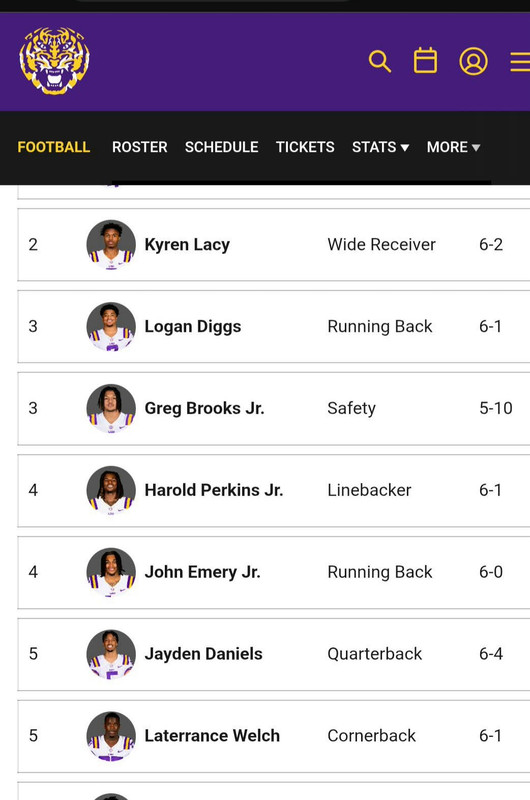
Task: Select the Harold Perkins Jr. name
Action: point(214,490)
